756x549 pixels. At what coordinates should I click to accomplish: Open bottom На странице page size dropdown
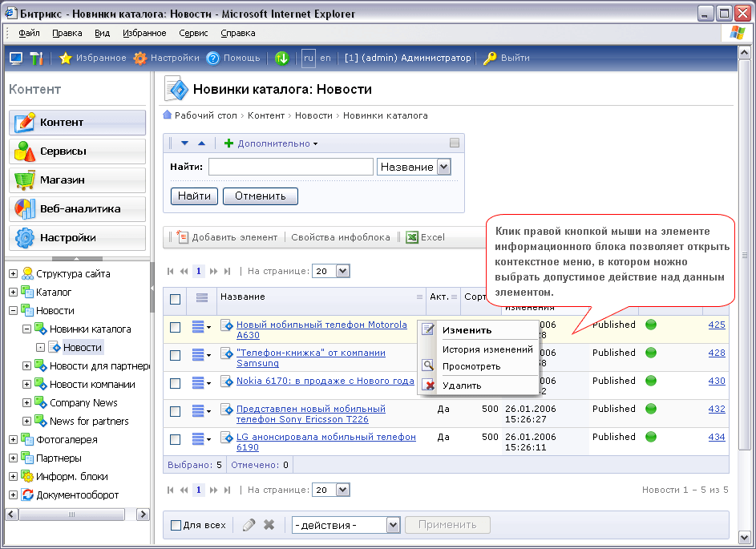pyautogui.click(x=331, y=490)
